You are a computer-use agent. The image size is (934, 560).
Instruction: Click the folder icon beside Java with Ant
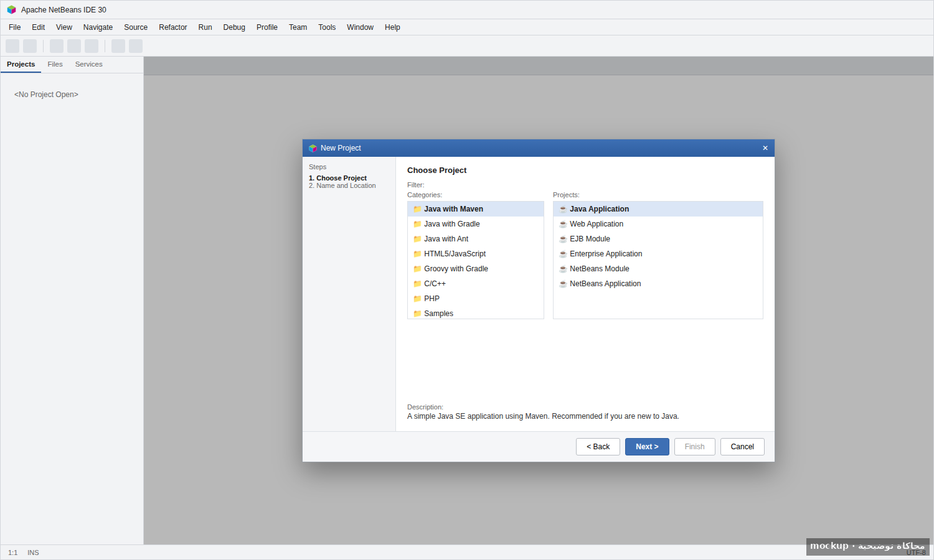click(417, 239)
